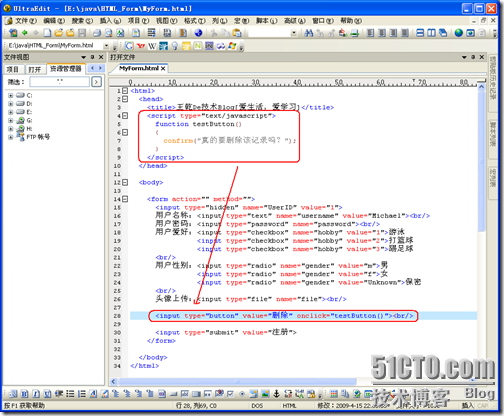
Task: Click the scroll-left arrow of horizontal scrollbar
Action: [x=113, y=381]
